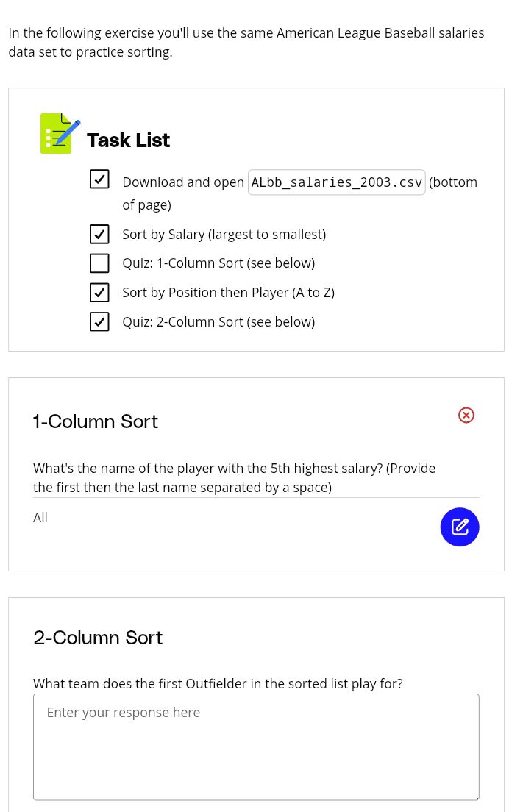Select the submitted answer All

click(x=40, y=517)
